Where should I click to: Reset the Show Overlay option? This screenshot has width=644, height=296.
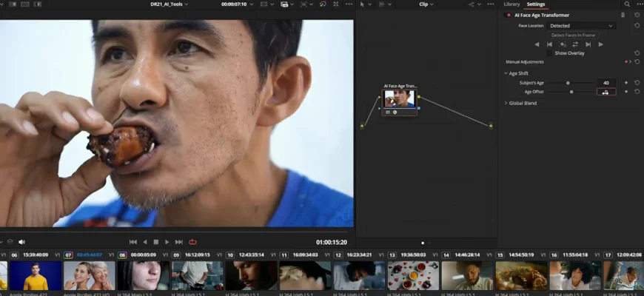(x=637, y=53)
